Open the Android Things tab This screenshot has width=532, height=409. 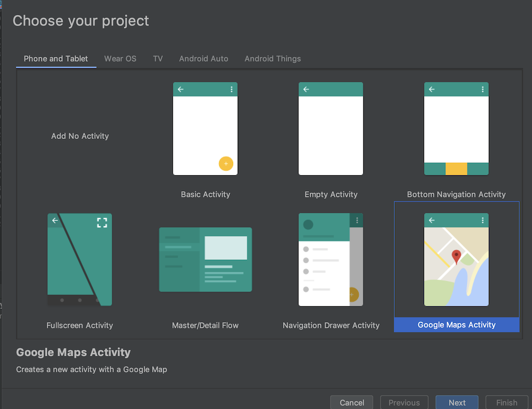coord(272,59)
